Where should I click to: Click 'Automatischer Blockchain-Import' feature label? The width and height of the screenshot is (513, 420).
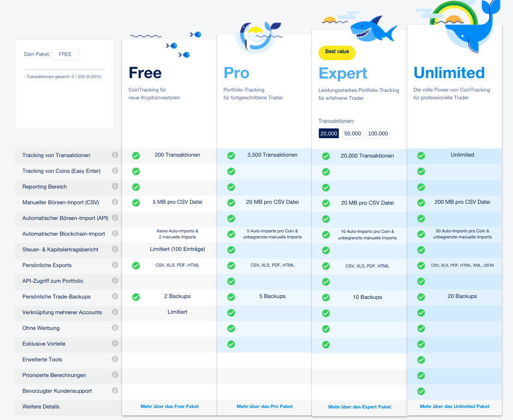[63, 234]
